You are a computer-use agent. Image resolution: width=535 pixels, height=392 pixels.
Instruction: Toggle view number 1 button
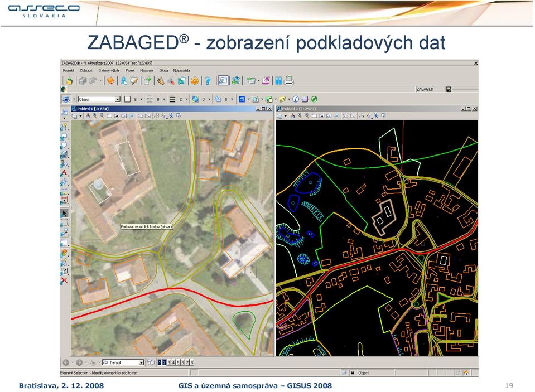pyautogui.click(x=160, y=362)
